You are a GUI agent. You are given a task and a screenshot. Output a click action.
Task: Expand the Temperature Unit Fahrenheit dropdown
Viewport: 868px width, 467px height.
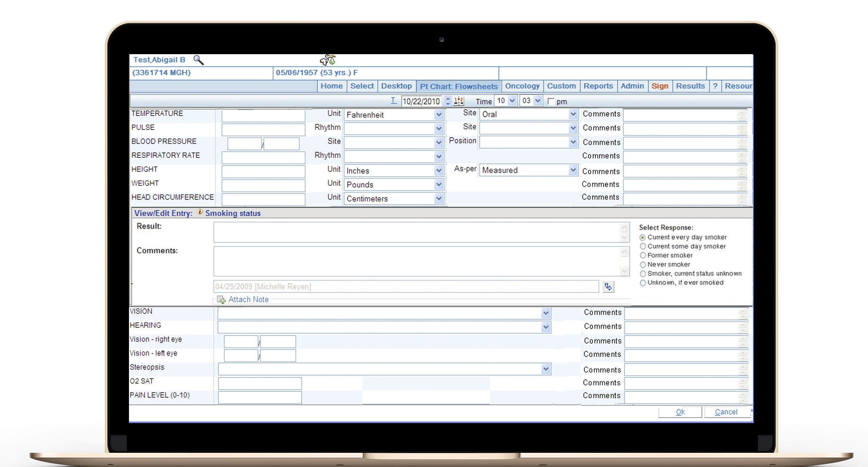(x=439, y=115)
